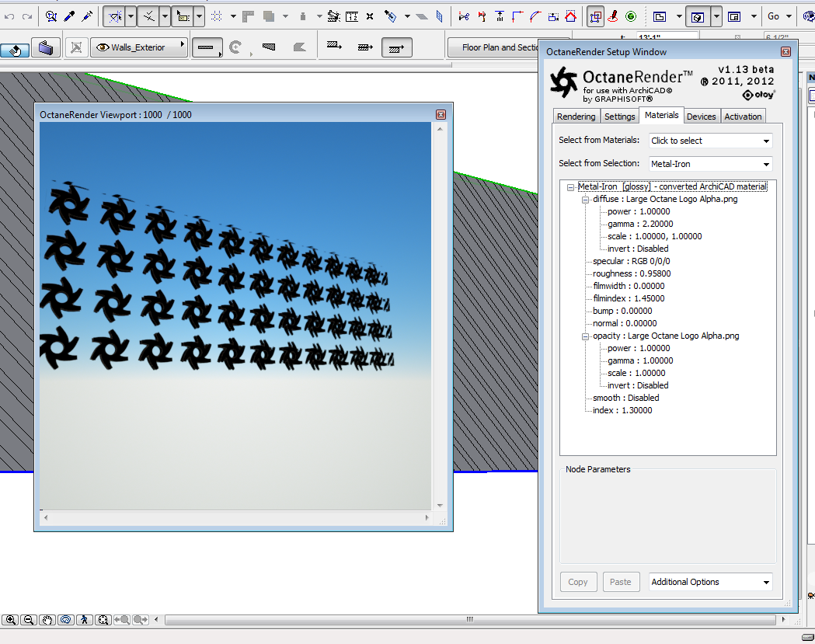Toggle the Trace Reference button
The height and width of the screenshot is (644, 815).
click(596, 16)
